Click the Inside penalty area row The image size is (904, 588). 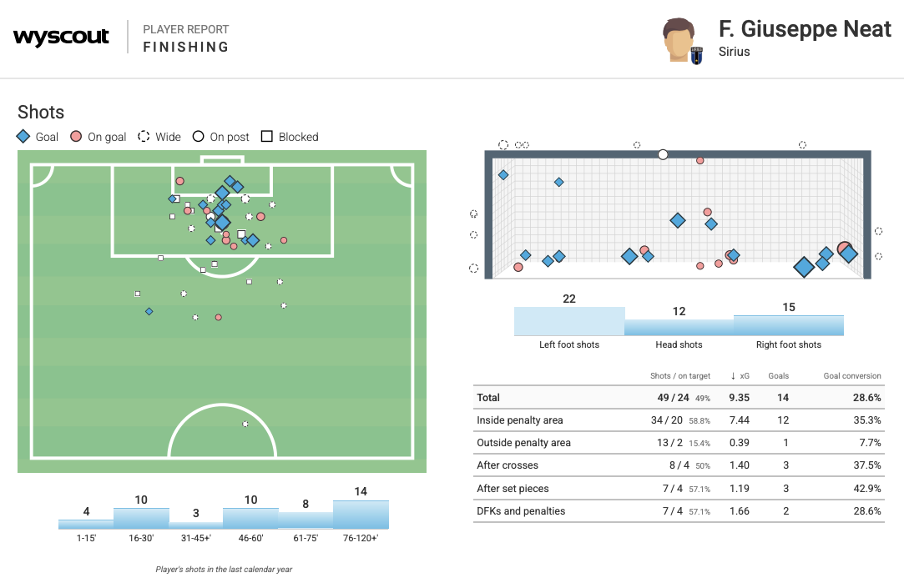point(678,420)
